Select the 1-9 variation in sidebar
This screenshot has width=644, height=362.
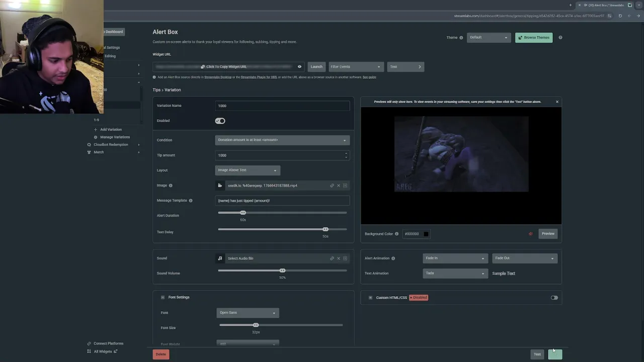point(97,120)
